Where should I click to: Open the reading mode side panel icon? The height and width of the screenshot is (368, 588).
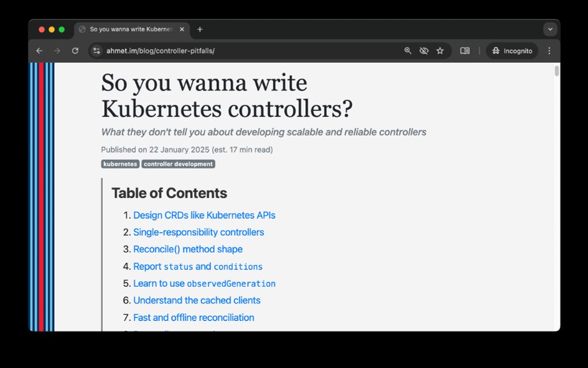point(465,51)
